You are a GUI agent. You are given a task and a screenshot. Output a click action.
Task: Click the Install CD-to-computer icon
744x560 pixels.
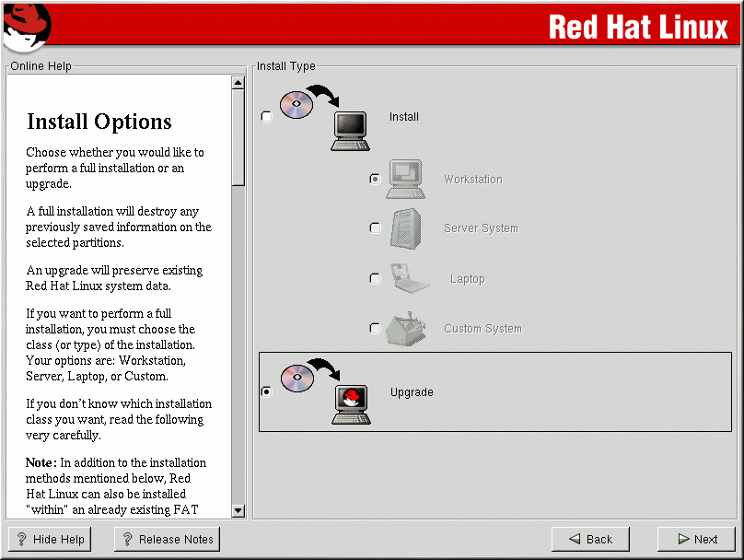point(324,117)
